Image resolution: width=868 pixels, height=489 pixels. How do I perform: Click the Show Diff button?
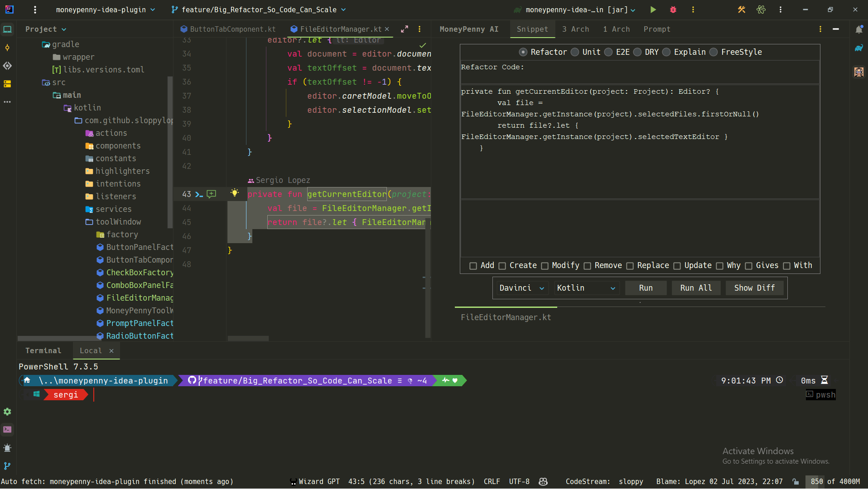(x=754, y=288)
